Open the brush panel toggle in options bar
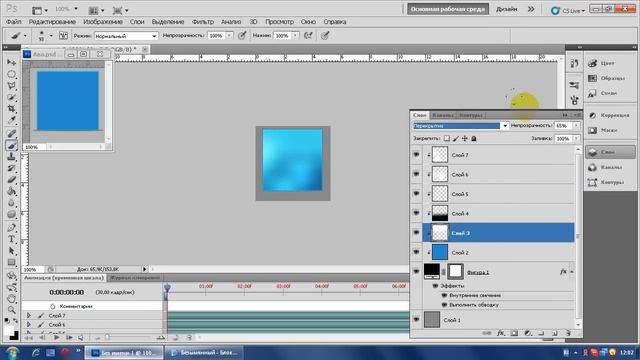 63,36
